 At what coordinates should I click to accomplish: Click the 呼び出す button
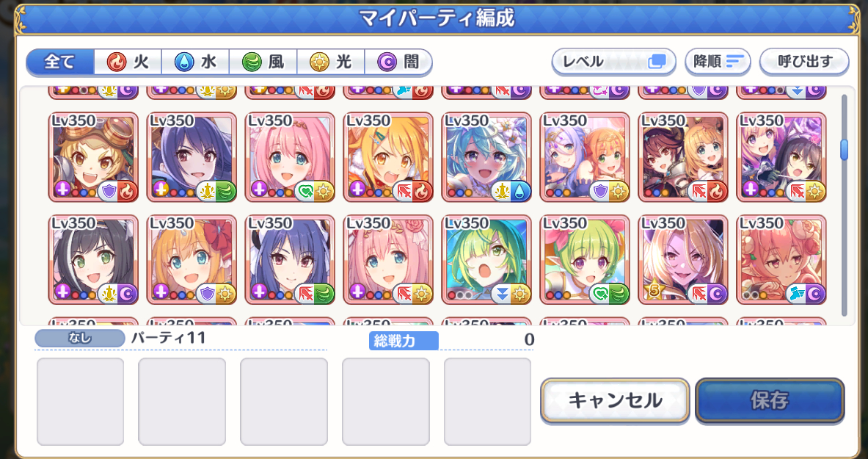pyautogui.click(x=804, y=62)
